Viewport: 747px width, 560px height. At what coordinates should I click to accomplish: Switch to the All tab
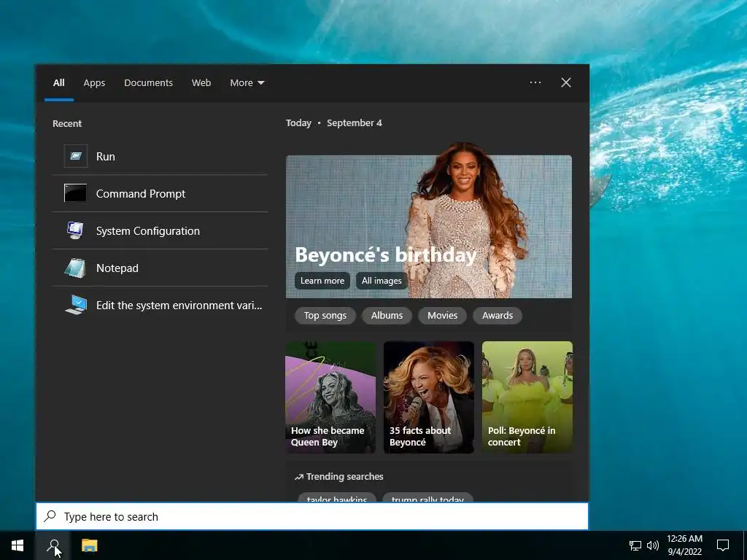click(58, 83)
